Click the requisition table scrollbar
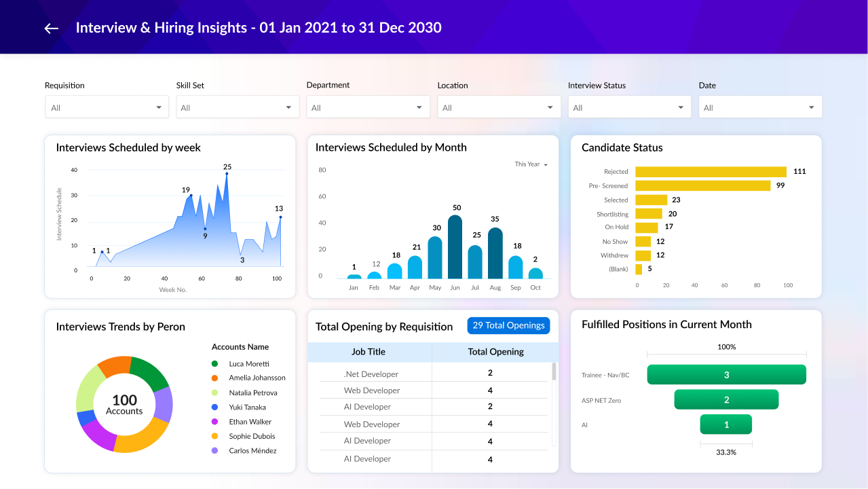Screen dimensions: 868x489 554,372
